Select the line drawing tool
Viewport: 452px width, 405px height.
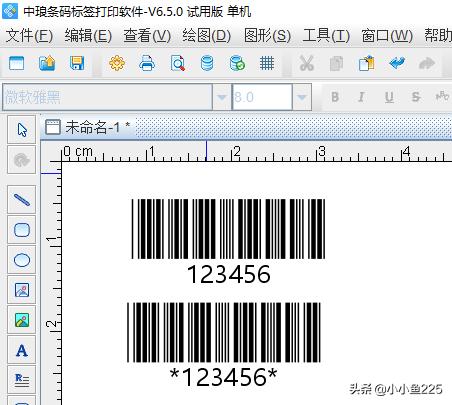point(22,200)
